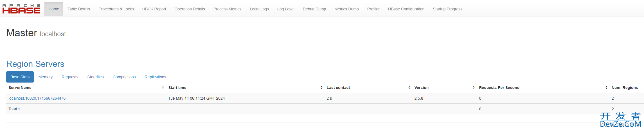Sort by Version column arrows
Screen dimensions: 644x130
point(474,88)
